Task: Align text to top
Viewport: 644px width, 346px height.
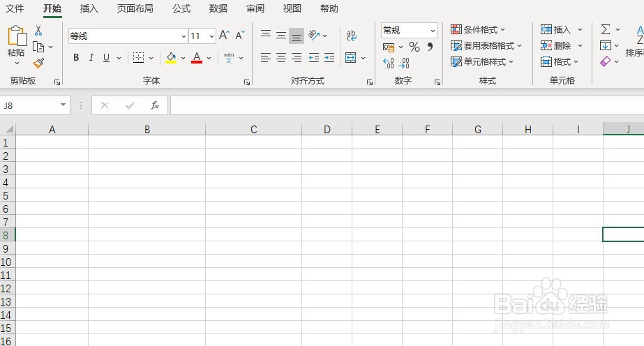Action: pos(266,34)
